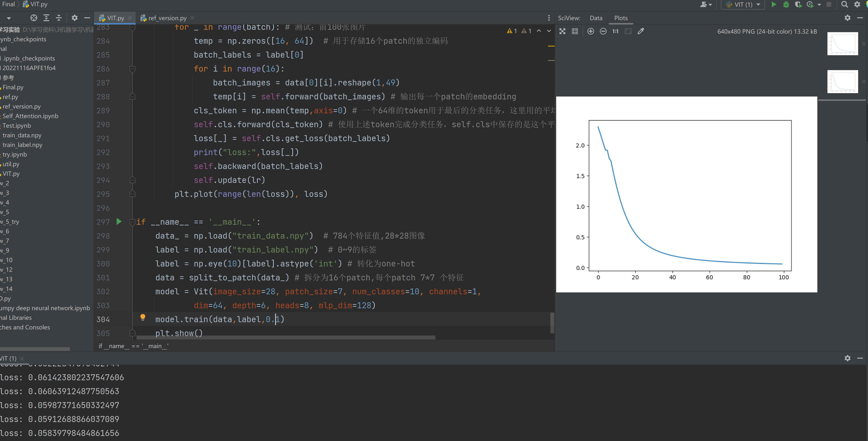Viewport: 868px width, 441px height.
Task: Select the second plot thumbnail
Action: click(x=842, y=82)
